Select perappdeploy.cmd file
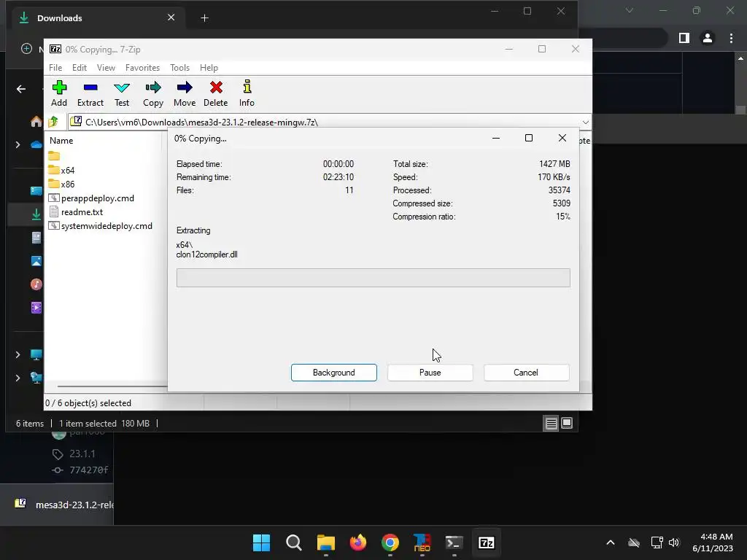 [91, 198]
